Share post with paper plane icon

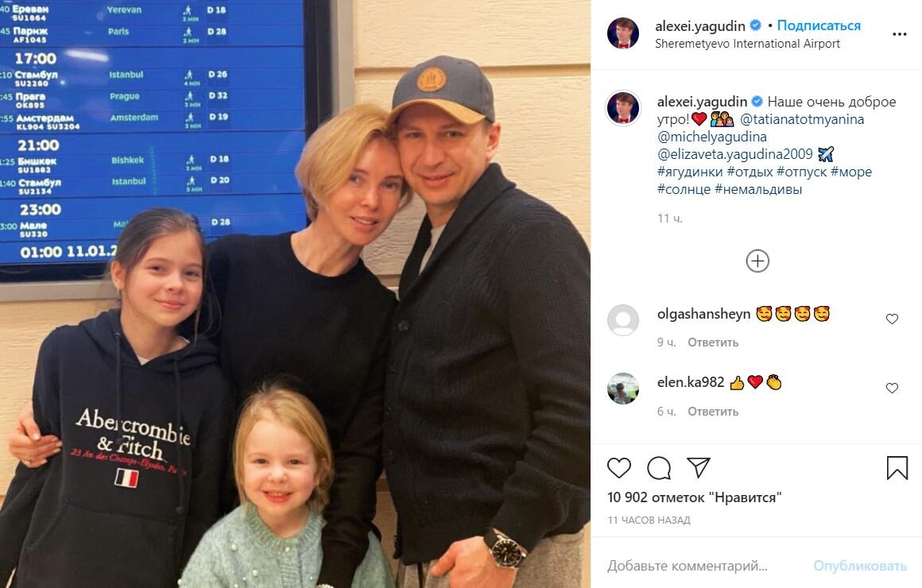[x=699, y=467]
